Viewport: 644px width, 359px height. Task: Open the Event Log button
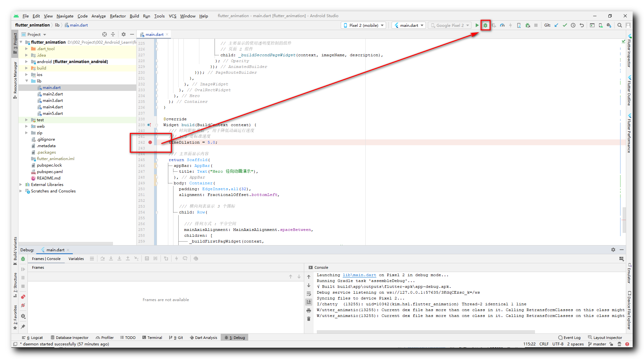(569, 337)
